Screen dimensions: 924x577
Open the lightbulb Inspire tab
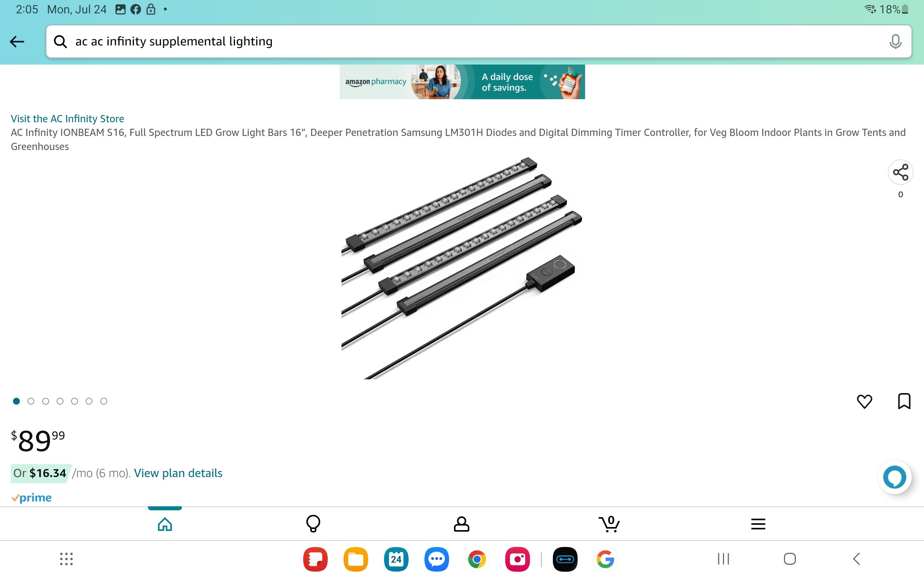[x=313, y=524]
